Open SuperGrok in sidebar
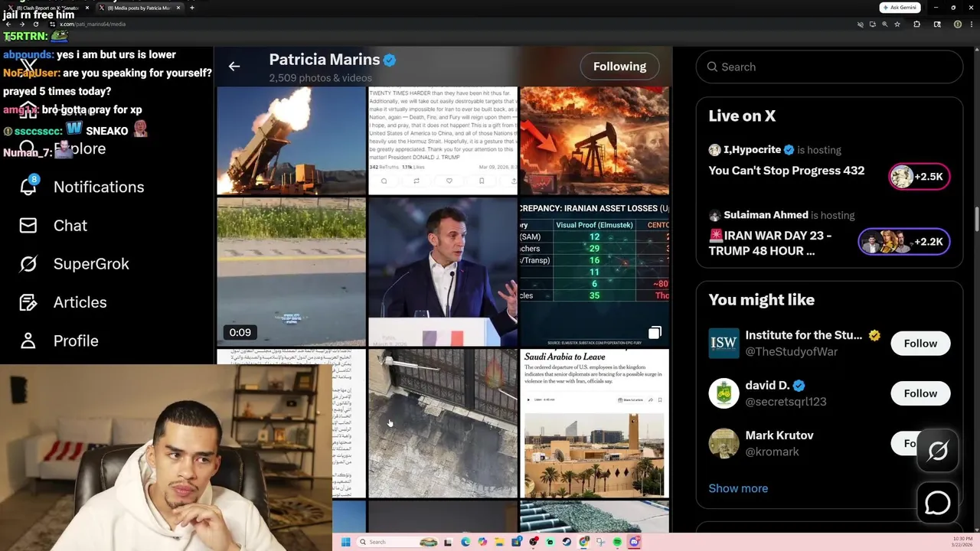This screenshot has width=980, height=551. pos(91,264)
